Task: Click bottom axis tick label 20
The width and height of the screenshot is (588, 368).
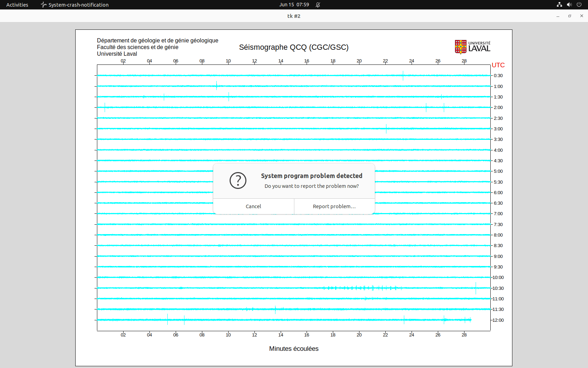Action: 359,335
